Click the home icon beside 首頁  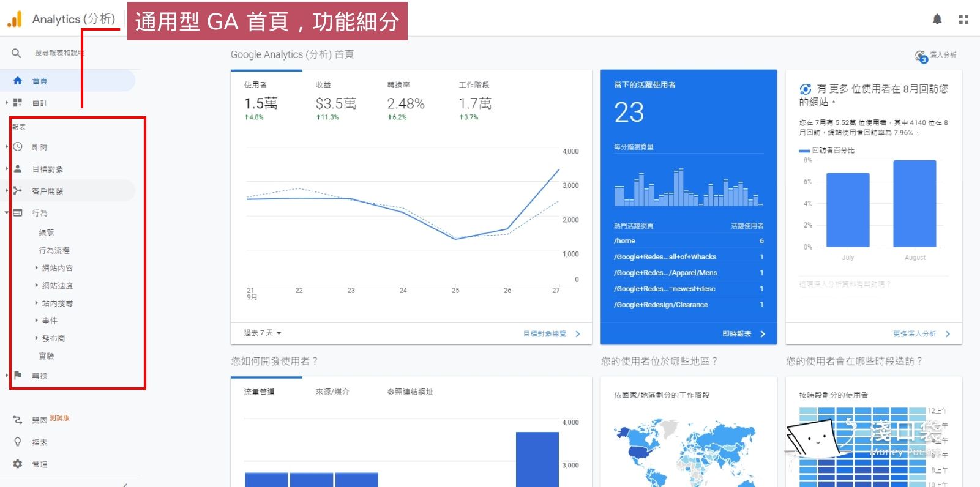tap(18, 81)
